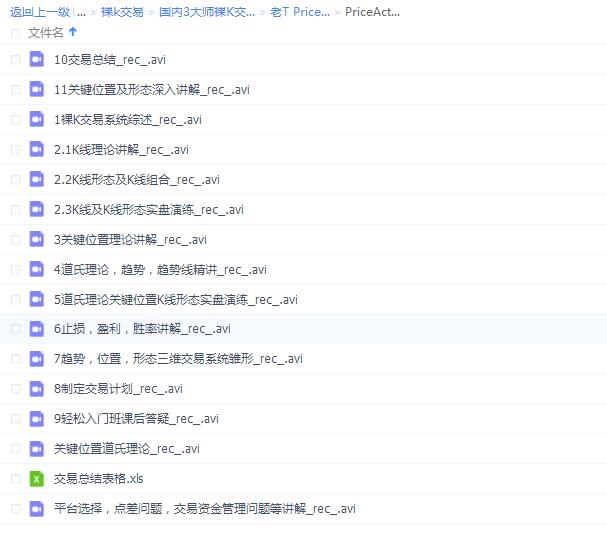Click video icon for 9轻松入门班课后答疑_rec_.avi
This screenshot has width=607, height=534.
[37, 419]
